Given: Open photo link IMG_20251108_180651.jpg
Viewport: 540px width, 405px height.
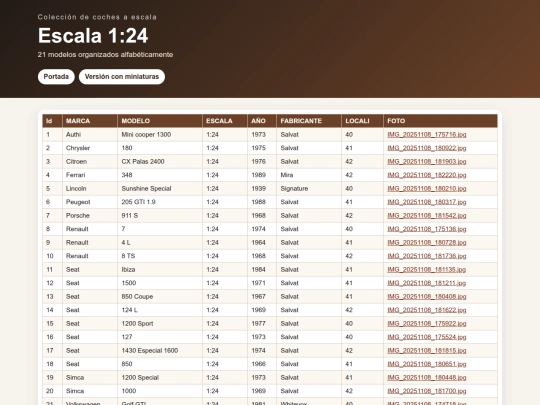Looking at the screenshot, I should 426,364.
